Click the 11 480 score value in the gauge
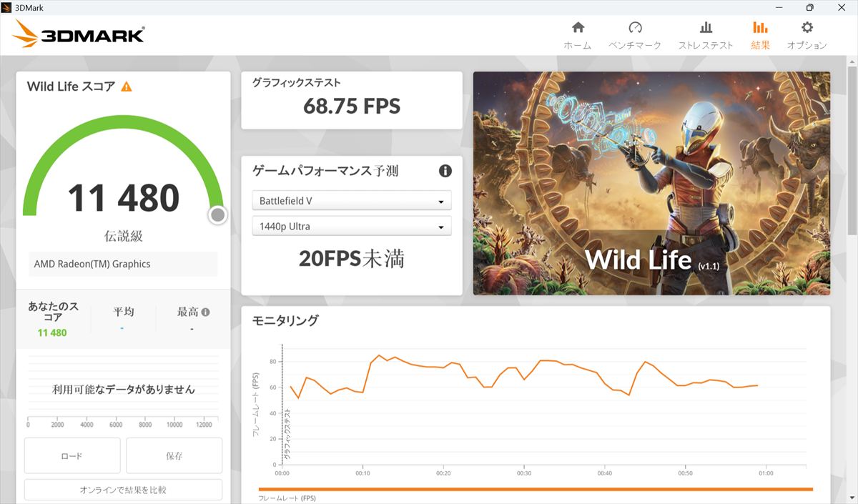 [x=123, y=198]
